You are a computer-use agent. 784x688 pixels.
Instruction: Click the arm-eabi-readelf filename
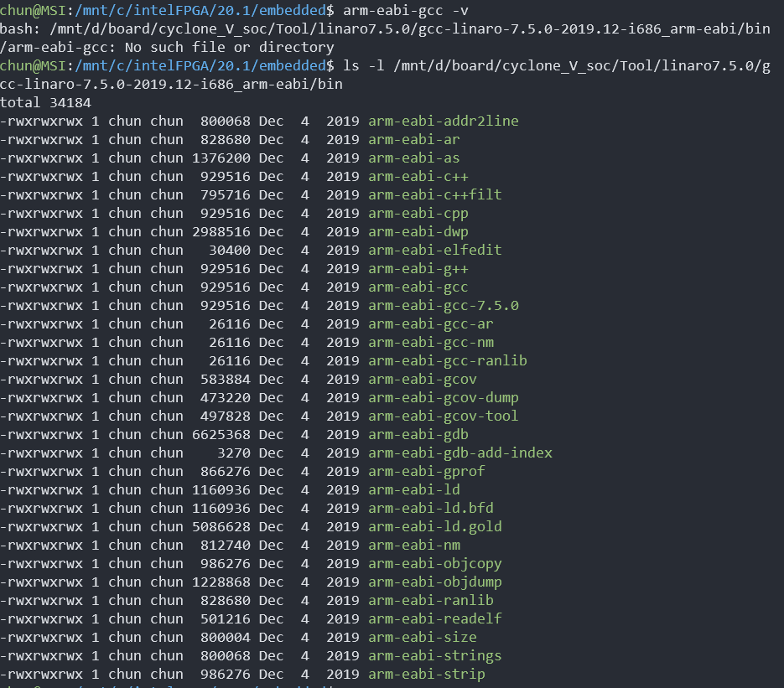(434, 618)
